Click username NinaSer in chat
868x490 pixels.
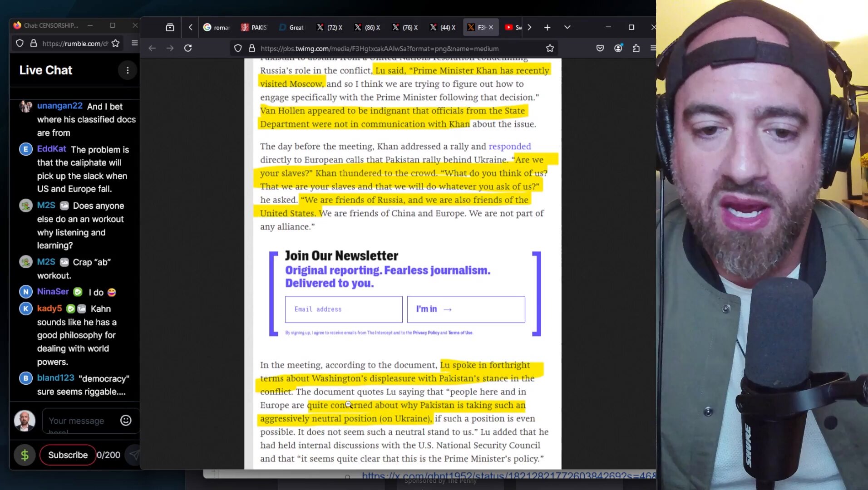coord(53,292)
